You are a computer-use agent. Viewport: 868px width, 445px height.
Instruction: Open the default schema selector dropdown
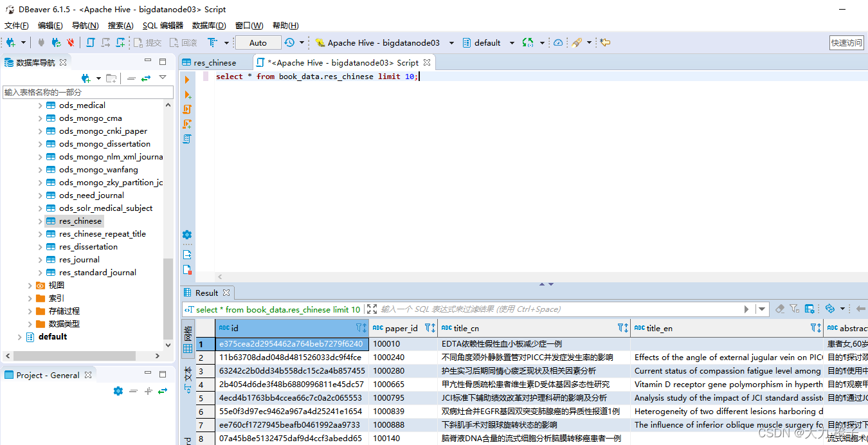(512, 42)
